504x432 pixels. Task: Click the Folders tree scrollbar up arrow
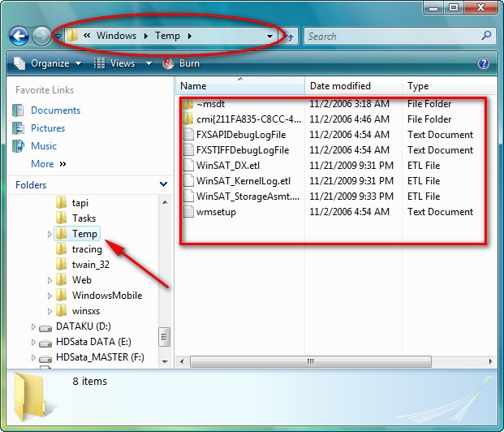[x=165, y=202]
